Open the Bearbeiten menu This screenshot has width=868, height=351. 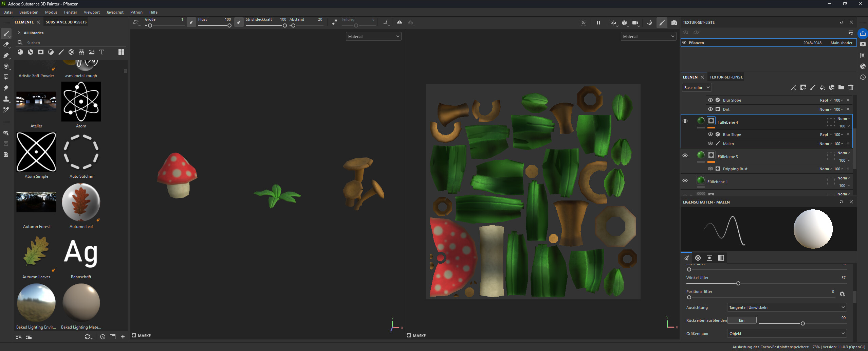pyautogui.click(x=29, y=12)
